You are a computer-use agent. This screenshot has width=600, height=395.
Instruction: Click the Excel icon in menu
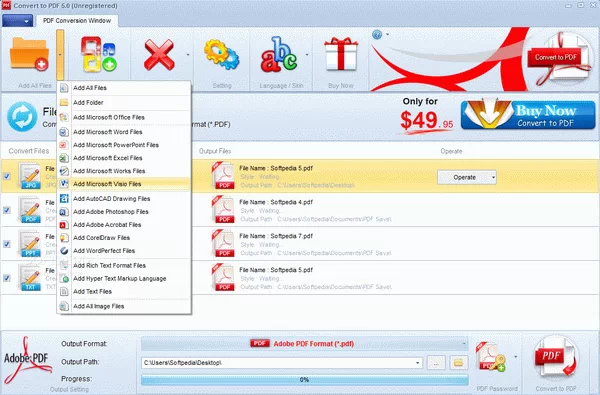(x=64, y=158)
